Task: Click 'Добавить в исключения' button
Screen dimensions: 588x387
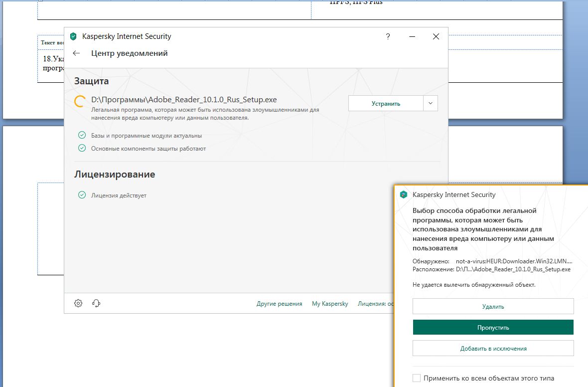Action: point(493,349)
